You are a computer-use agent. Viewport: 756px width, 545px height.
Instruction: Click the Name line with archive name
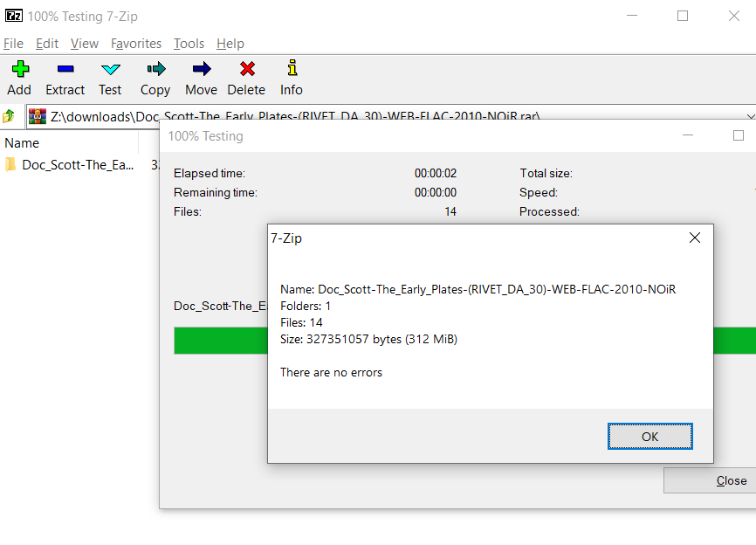[x=478, y=289]
